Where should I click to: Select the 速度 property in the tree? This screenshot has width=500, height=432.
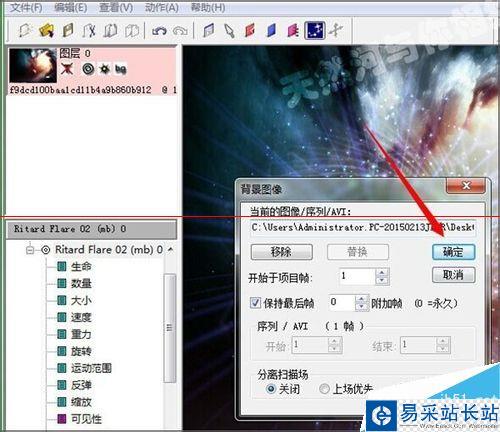[81, 317]
